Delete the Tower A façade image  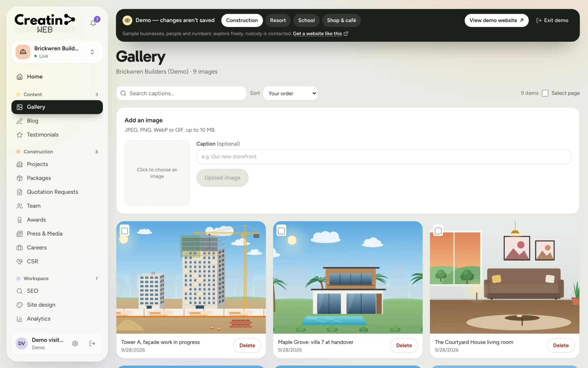tap(247, 345)
